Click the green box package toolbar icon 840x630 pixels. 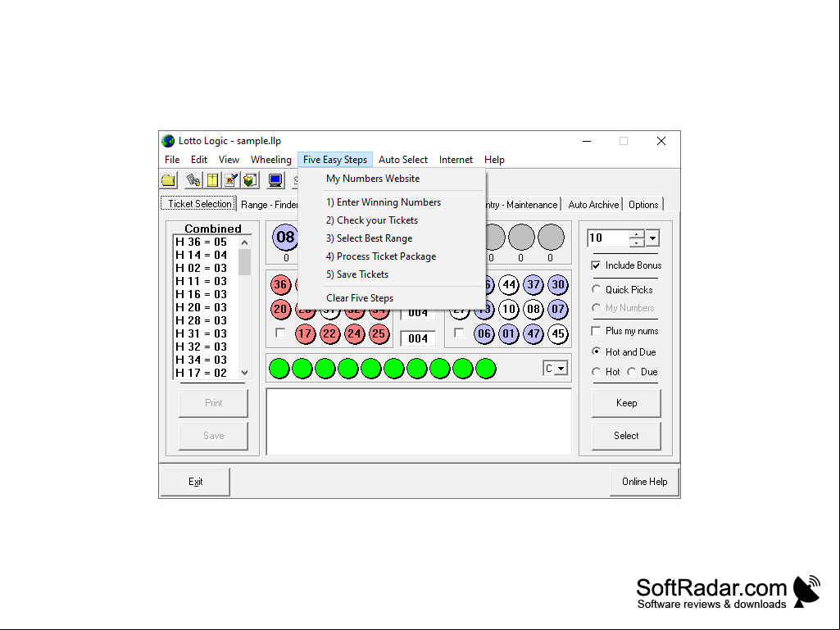[x=250, y=180]
